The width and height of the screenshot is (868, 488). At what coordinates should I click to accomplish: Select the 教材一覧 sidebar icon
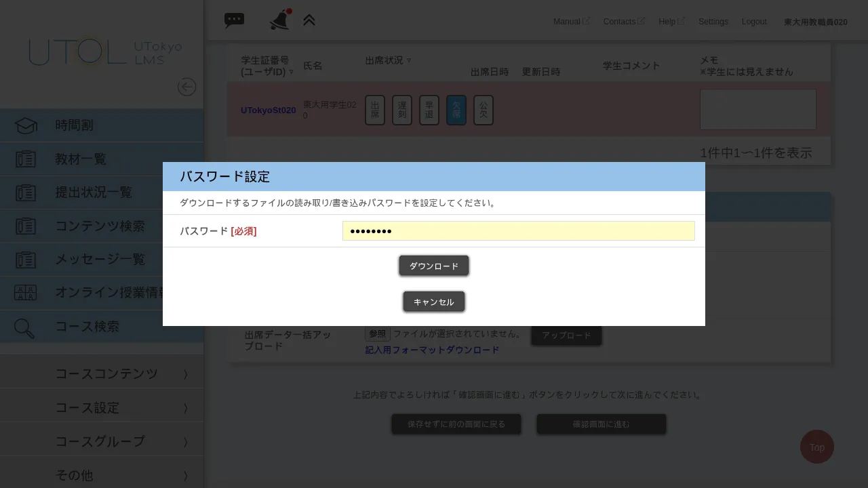pyautogui.click(x=25, y=159)
